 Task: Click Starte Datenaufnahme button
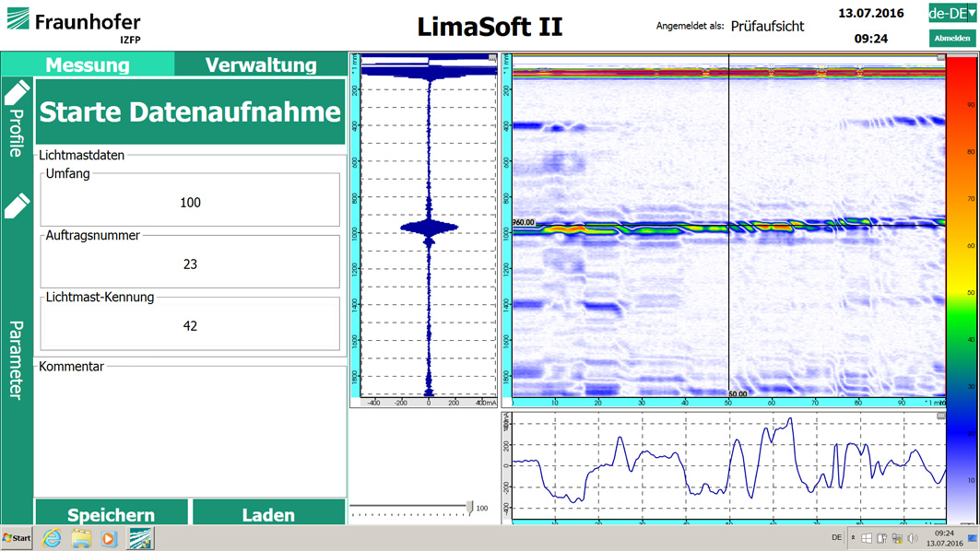click(190, 111)
